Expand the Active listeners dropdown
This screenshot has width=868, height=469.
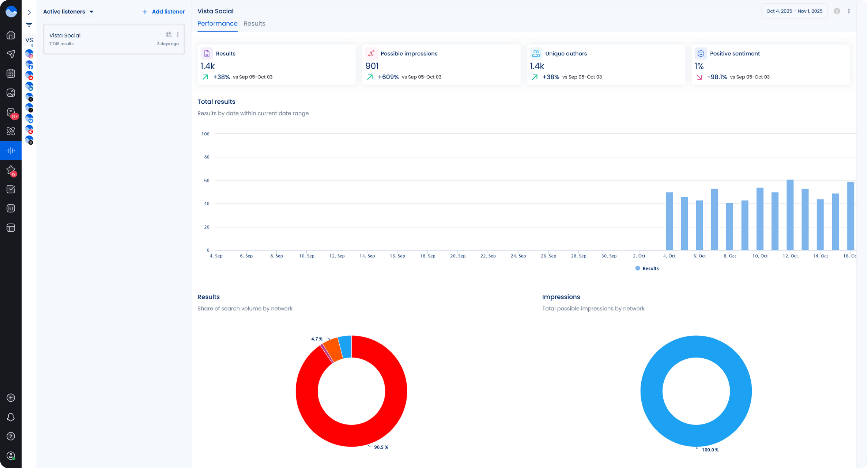click(68, 12)
